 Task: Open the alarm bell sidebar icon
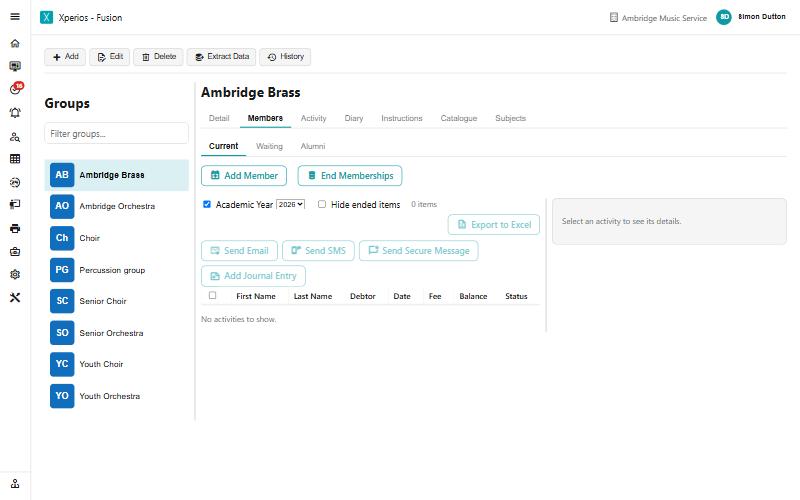click(15, 113)
